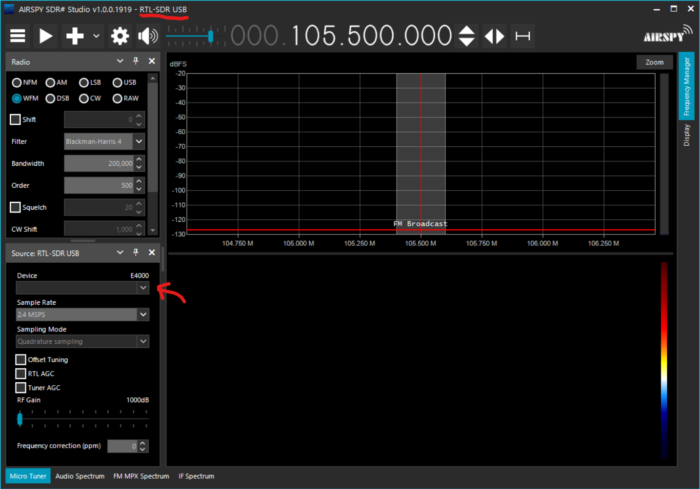Select AM demodulation mode
This screenshot has height=489, width=700.
point(56,83)
